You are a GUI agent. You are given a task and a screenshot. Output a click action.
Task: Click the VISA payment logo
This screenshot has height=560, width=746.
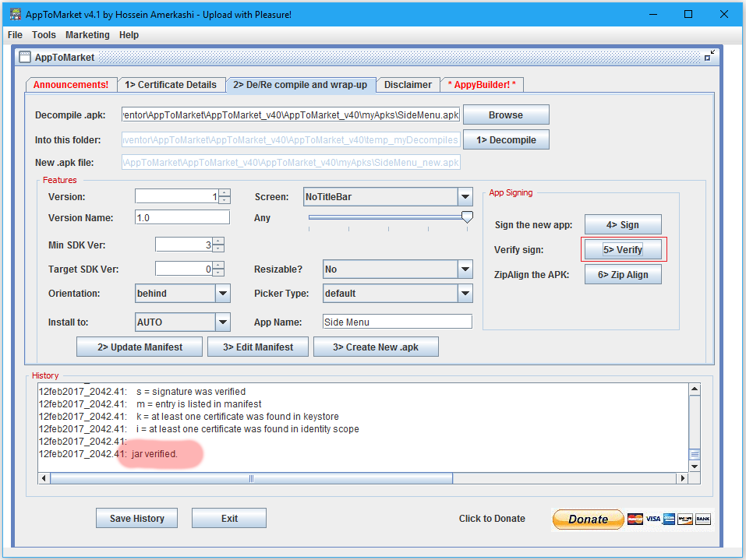click(652, 519)
